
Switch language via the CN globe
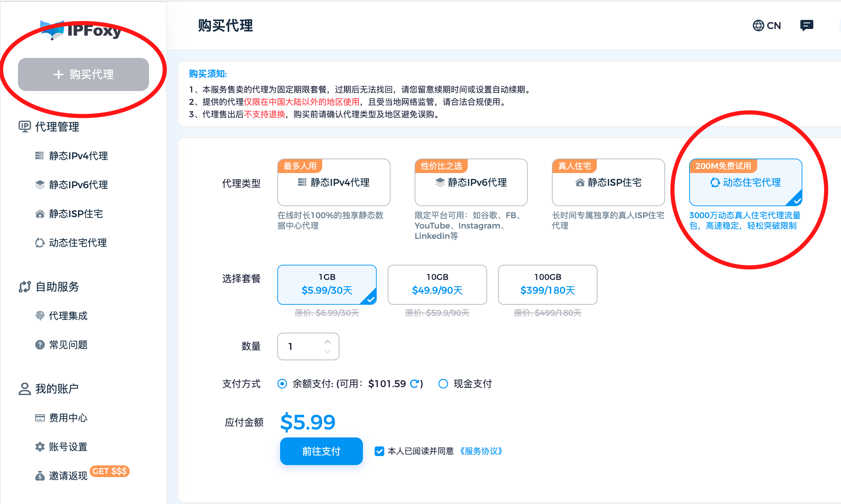pos(766,26)
